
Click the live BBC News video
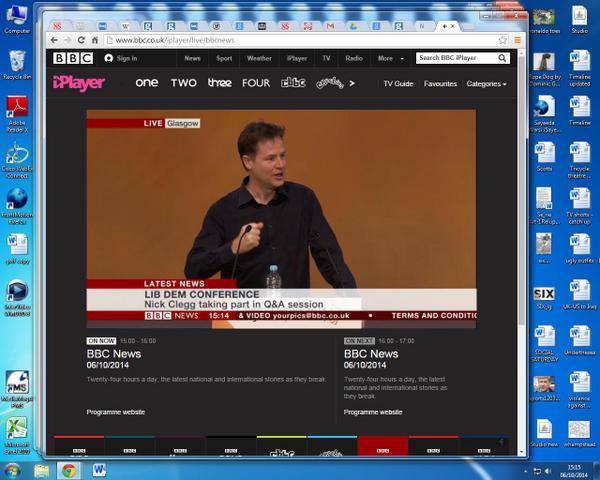[281, 219]
